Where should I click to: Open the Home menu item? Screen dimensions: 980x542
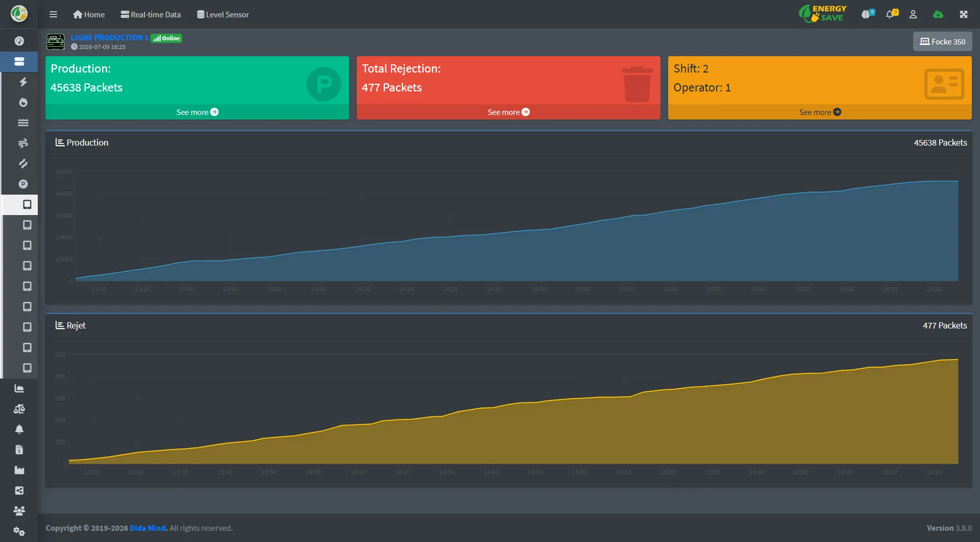tap(89, 14)
